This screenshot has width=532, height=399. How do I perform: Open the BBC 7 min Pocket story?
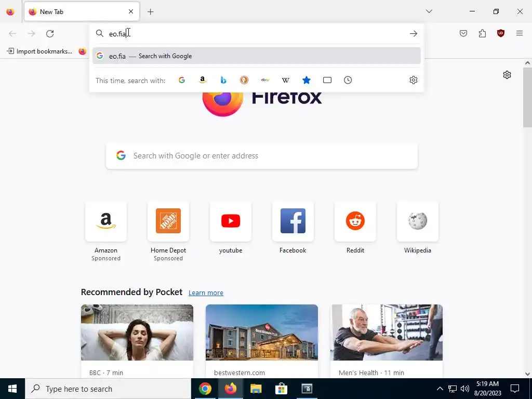point(137,341)
